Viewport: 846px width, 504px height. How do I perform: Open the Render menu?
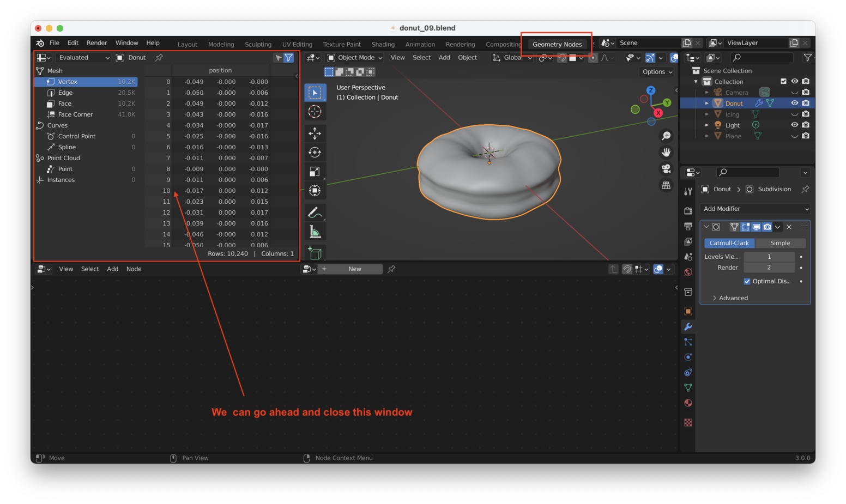(x=96, y=43)
